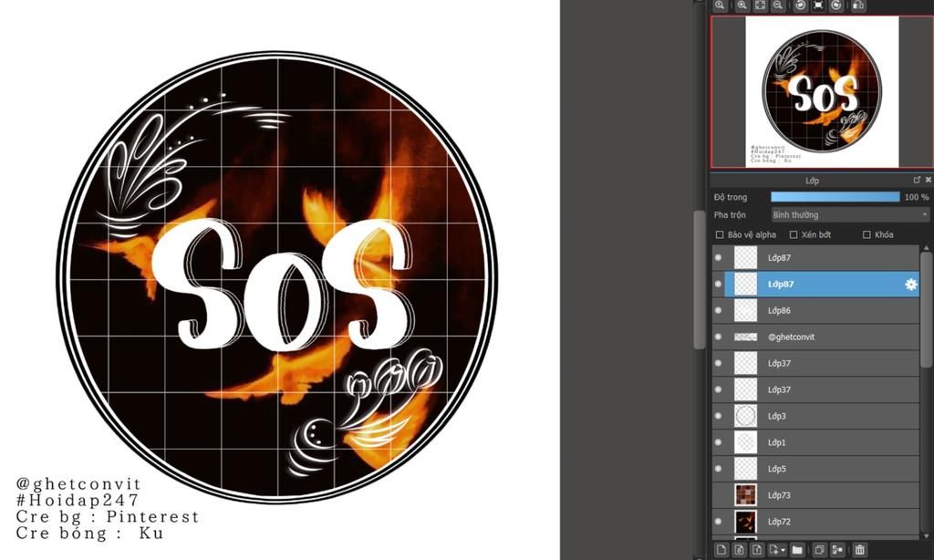Hide the Lớp3 layer
The width and height of the screenshot is (934, 560).
[x=719, y=416]
